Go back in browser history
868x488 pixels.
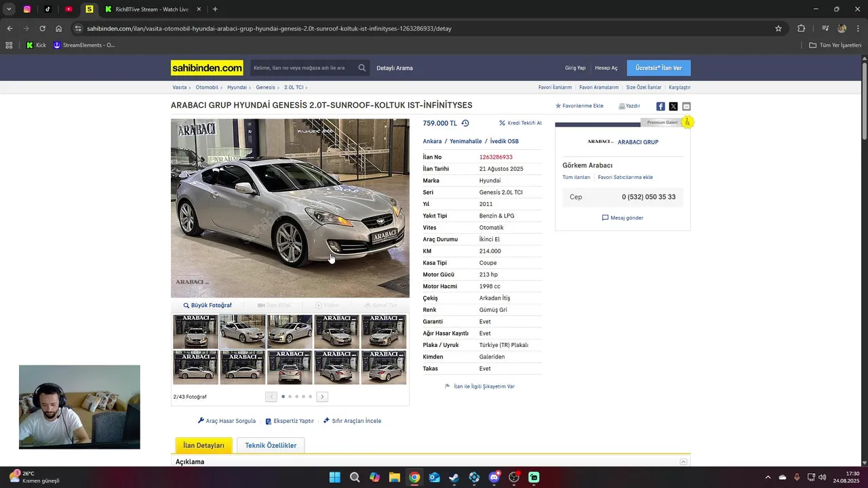coord(9,28)
